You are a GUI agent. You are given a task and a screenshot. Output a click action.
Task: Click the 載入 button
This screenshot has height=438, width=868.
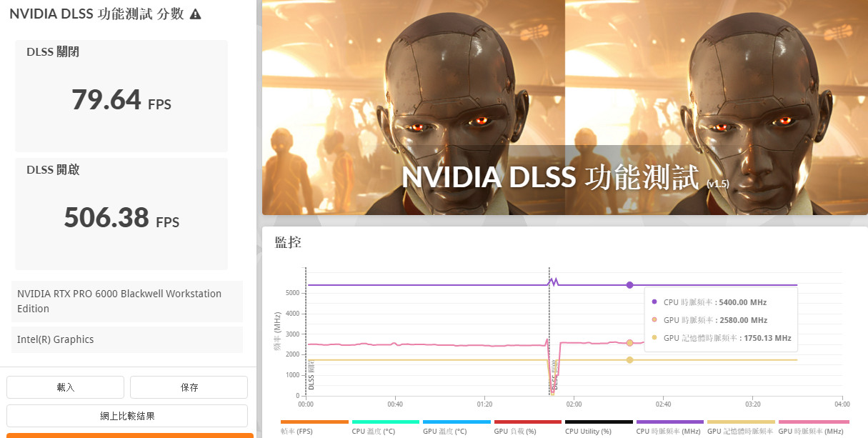pos(65,387)
